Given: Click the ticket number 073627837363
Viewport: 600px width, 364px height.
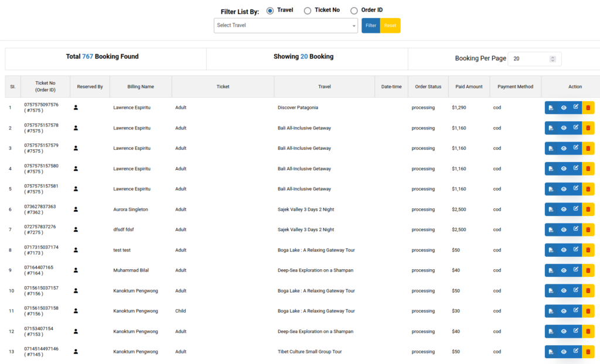Looking at the screenshot, I should [40, 207].
